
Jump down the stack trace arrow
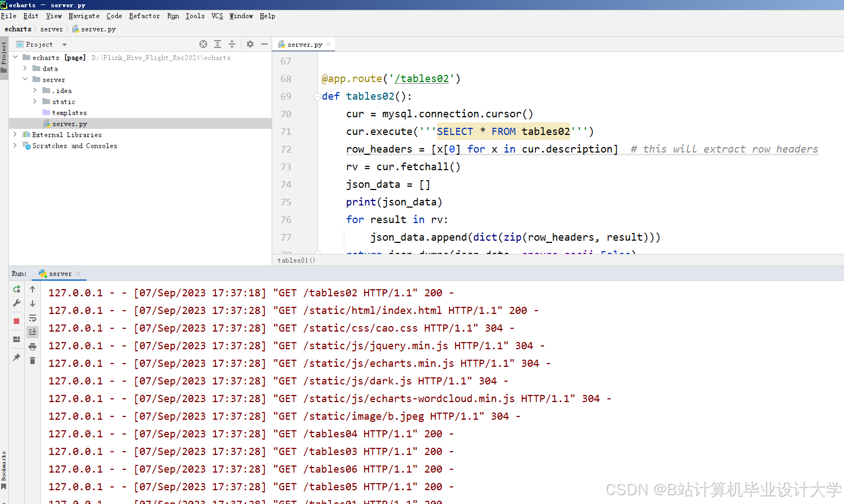(33, 304)
